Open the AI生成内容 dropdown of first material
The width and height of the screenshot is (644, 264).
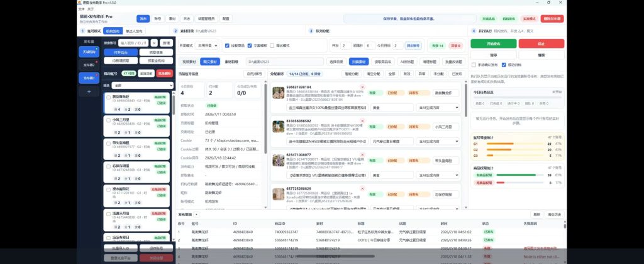pos(438,107)
